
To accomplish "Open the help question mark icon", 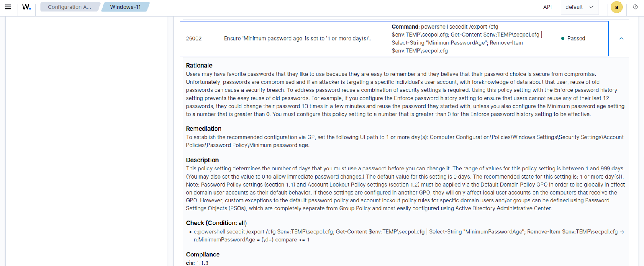I will (x=635, y=7).
